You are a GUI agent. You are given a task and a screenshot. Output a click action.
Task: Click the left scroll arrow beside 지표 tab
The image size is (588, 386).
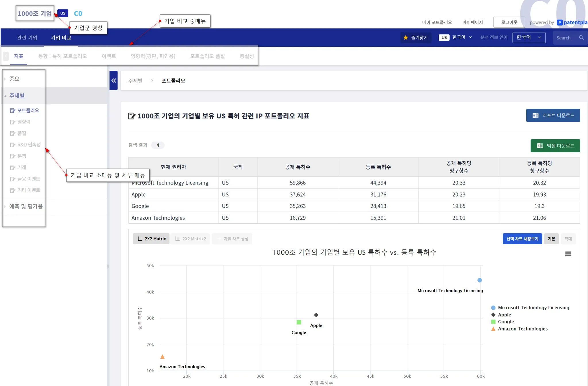pyautogui.click(x=6, y=56)
